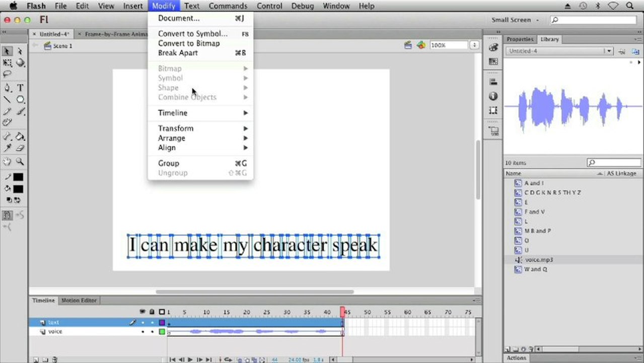Expand the Timeline submenu
This screenshot has width=644, height=363.
(x=200, y=113)
